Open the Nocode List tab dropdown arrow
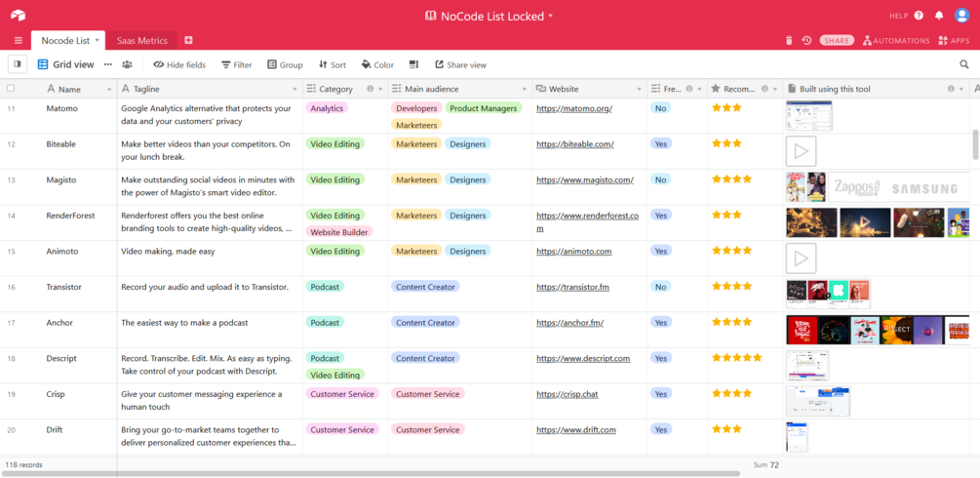Screen dimensions: 980x478 click(98, 41)
